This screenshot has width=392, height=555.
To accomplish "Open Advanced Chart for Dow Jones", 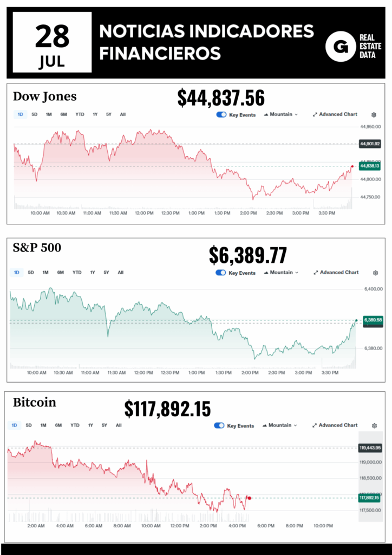I will (335, 114).
